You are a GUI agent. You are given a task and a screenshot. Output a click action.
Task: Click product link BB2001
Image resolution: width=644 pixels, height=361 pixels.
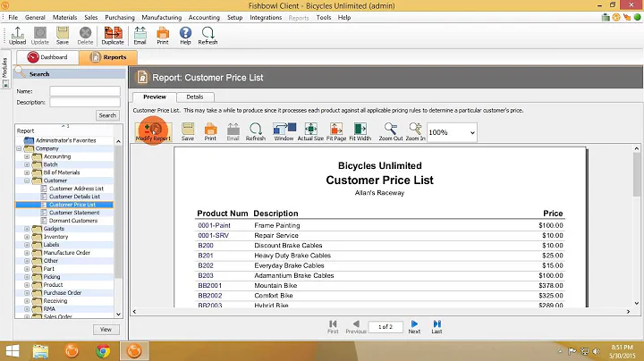[x=209, y=286]
